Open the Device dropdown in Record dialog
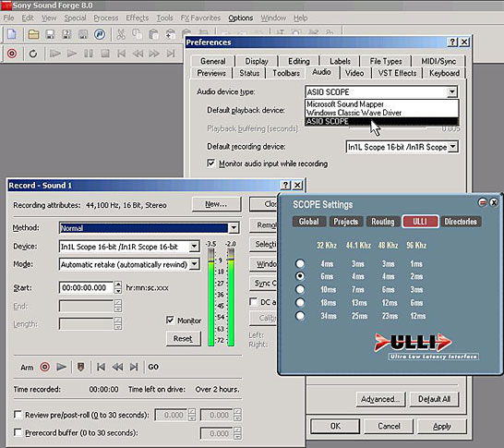Image resolution: width=504 pixels, height=448 pixels. tap(194, 247)
